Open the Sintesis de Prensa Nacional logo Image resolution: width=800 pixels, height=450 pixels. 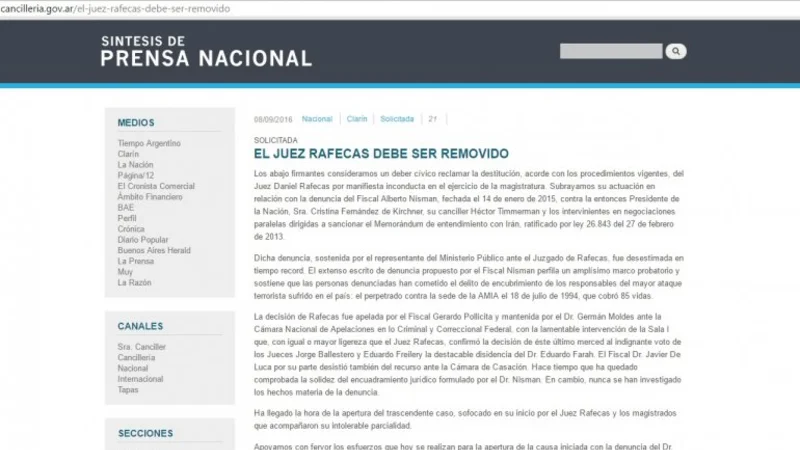point(206,51)
